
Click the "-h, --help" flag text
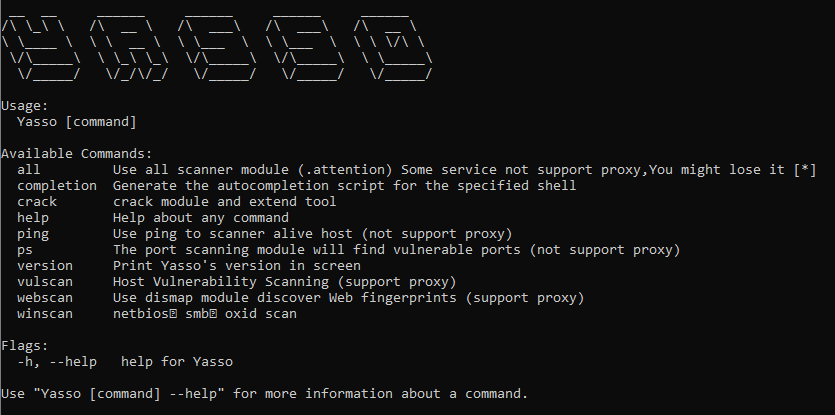(x=57, y=362)
